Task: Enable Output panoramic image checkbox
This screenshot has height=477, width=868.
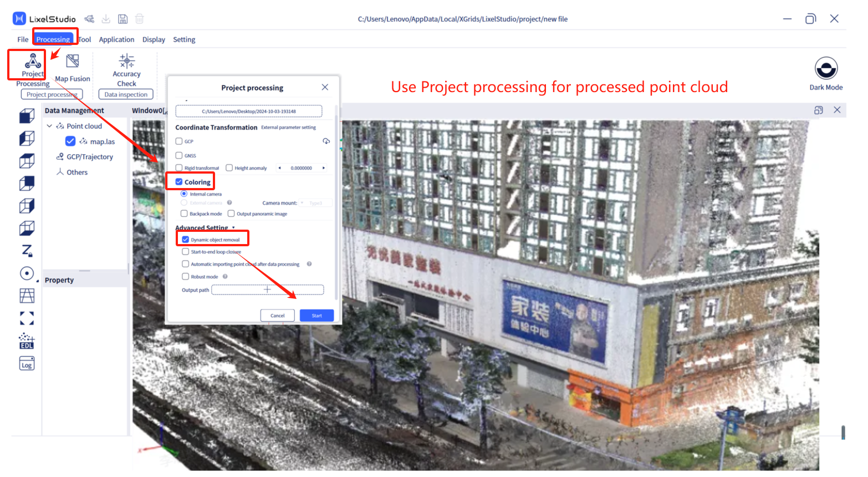Action: (231, 214)
